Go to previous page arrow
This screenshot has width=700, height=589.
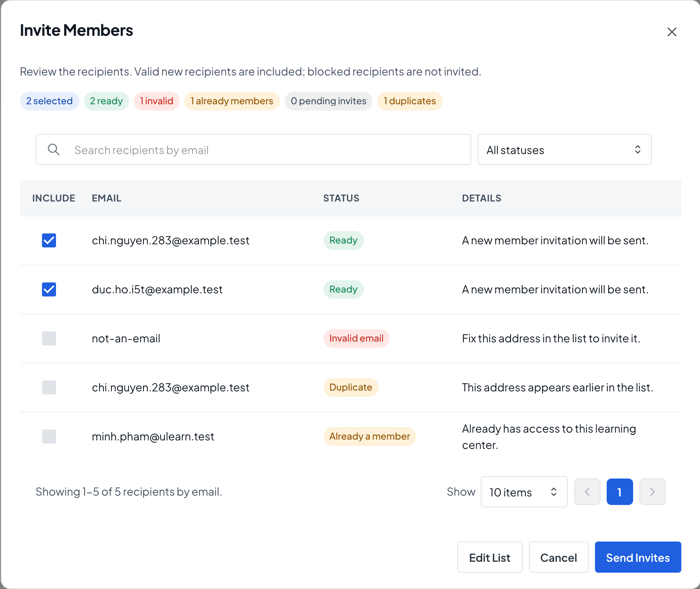pos(587,492)
